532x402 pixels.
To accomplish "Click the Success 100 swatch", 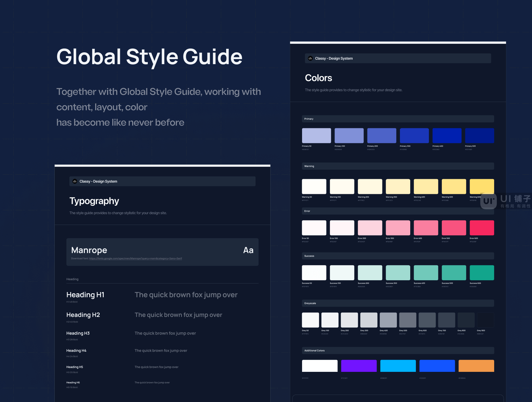I will (x=342, y=273).
